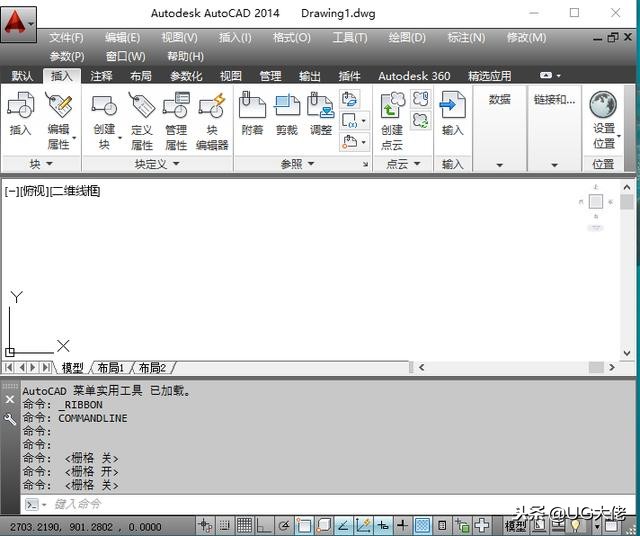Toggle Object Snap Tracking in the status bar

point(343,525)
